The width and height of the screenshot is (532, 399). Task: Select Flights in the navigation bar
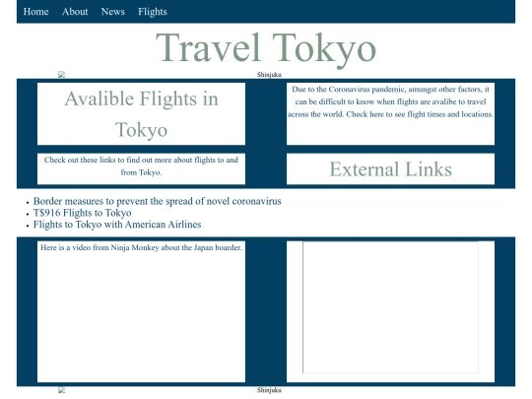[153, 12]
